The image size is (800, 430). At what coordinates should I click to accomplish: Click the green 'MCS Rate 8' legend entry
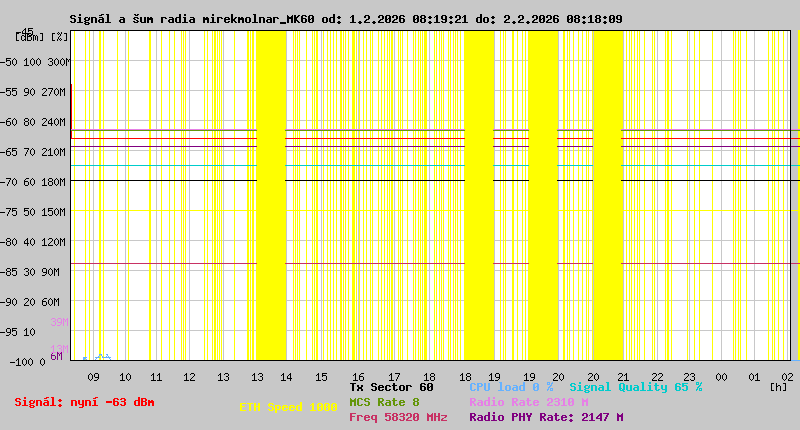click(384, 402)
